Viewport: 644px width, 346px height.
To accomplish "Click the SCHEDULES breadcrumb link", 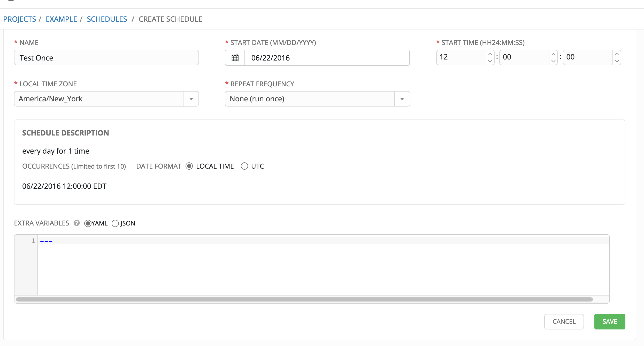I will point(106,19).
